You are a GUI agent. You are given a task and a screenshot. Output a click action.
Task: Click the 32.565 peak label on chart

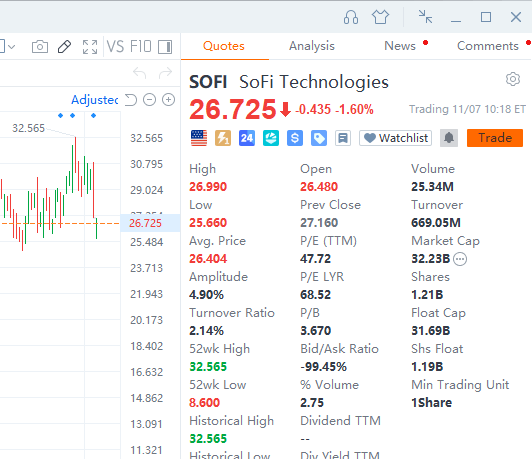(28, 128)
